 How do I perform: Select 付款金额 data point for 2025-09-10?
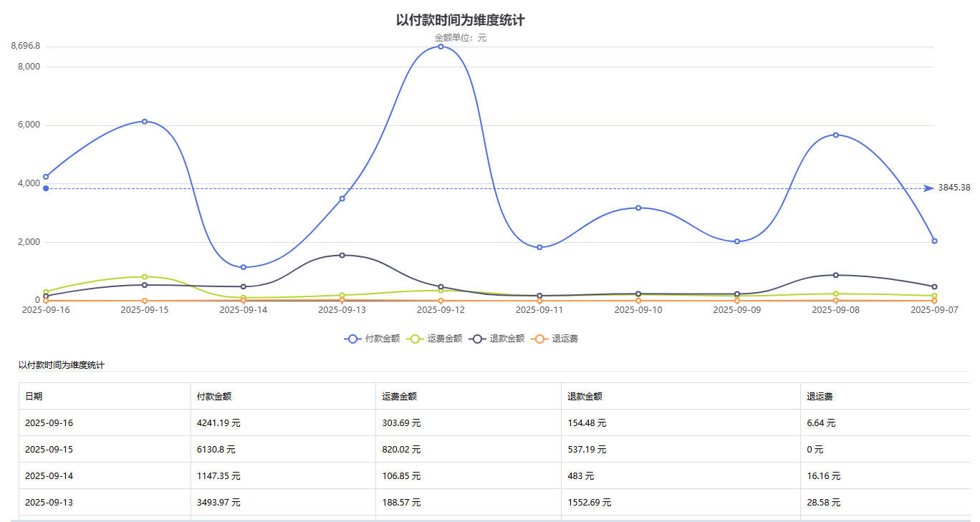click(638, 208)
